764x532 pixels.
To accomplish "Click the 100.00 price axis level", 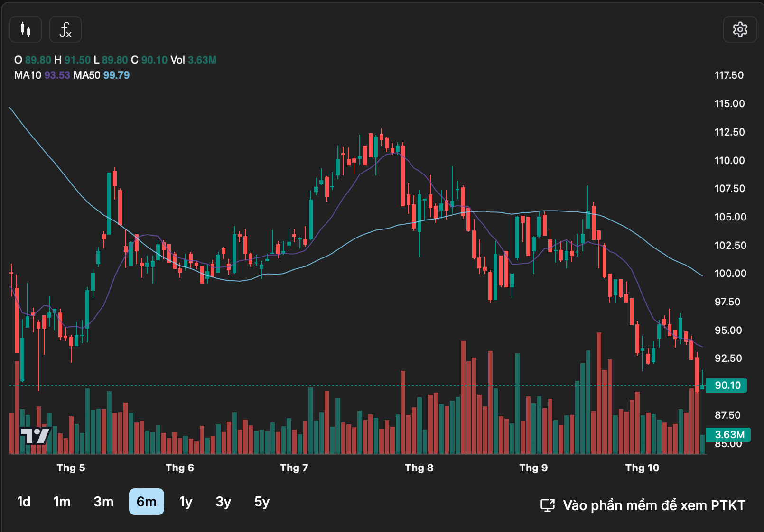I will 730,274.
